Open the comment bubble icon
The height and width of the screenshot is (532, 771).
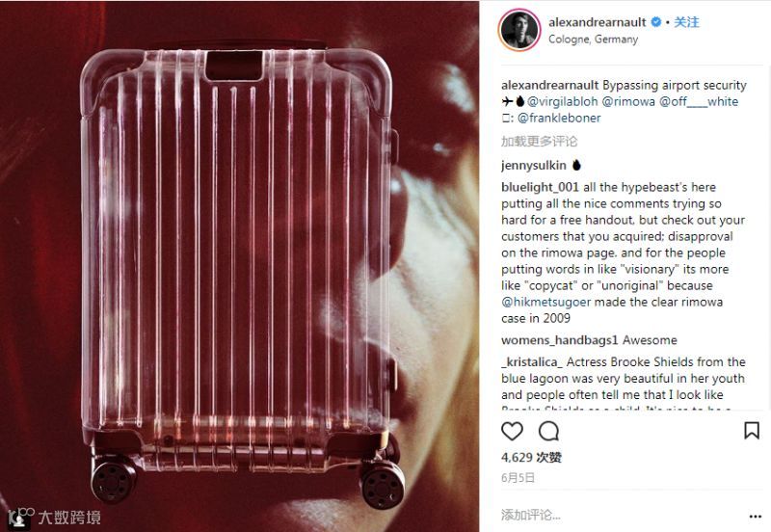(x=548, y=431)
